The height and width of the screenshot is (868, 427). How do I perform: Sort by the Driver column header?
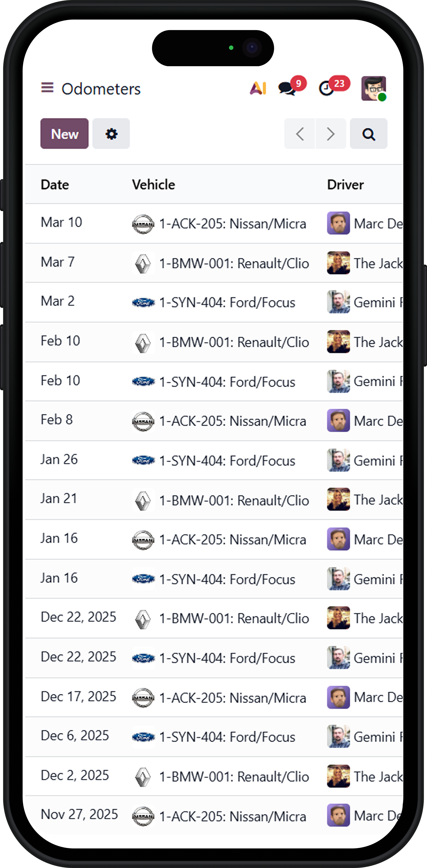[x=345, y=185]
